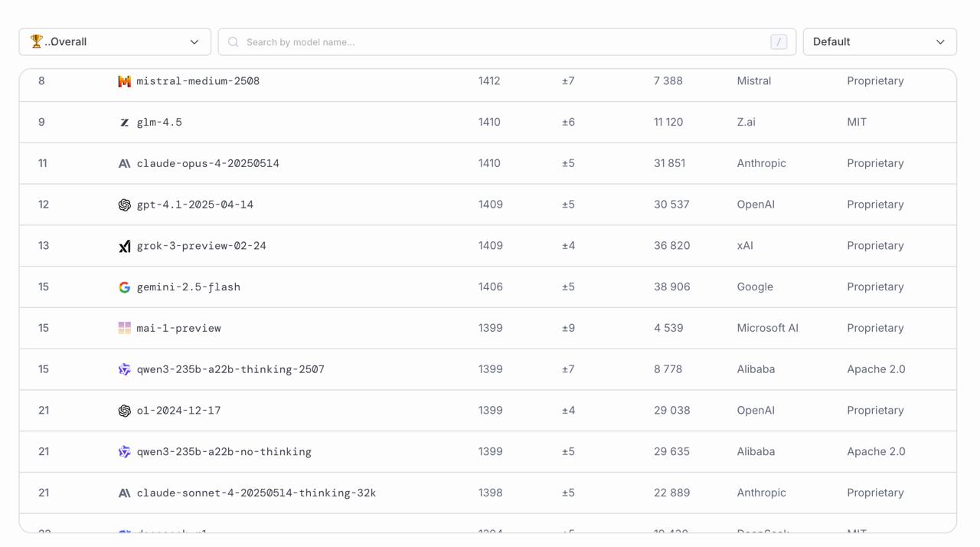Open the Overall category dropdown
This screenshot has width=980, height=547.
tap(115, 42)
